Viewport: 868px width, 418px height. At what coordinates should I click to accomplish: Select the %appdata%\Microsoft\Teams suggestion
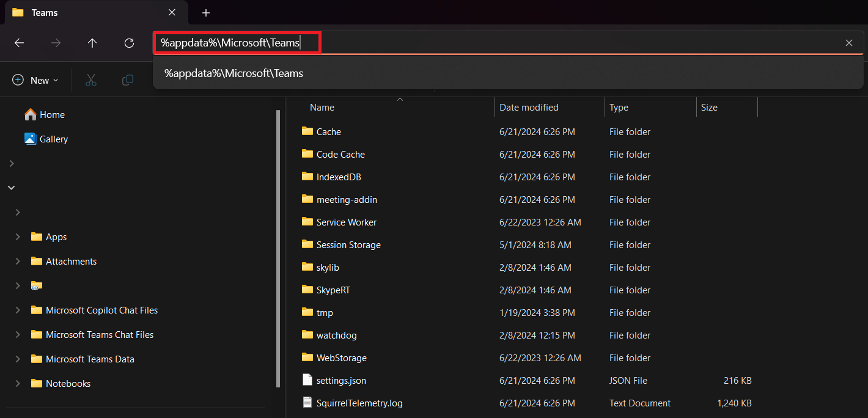pyautogui.click(x=507, y=73)
